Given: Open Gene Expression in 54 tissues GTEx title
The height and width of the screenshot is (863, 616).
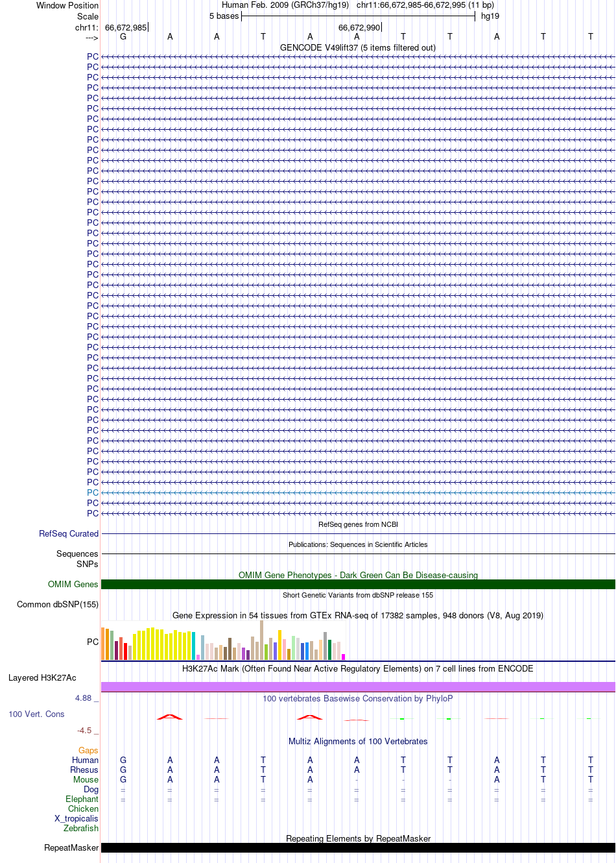Looking at the screenshot, I should point(358,615).
